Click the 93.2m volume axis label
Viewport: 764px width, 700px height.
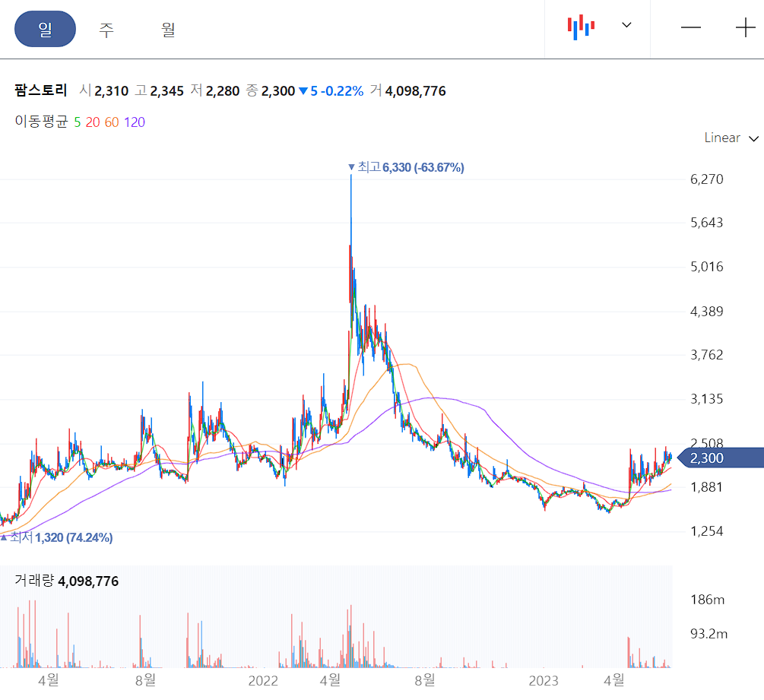[709, 634]
